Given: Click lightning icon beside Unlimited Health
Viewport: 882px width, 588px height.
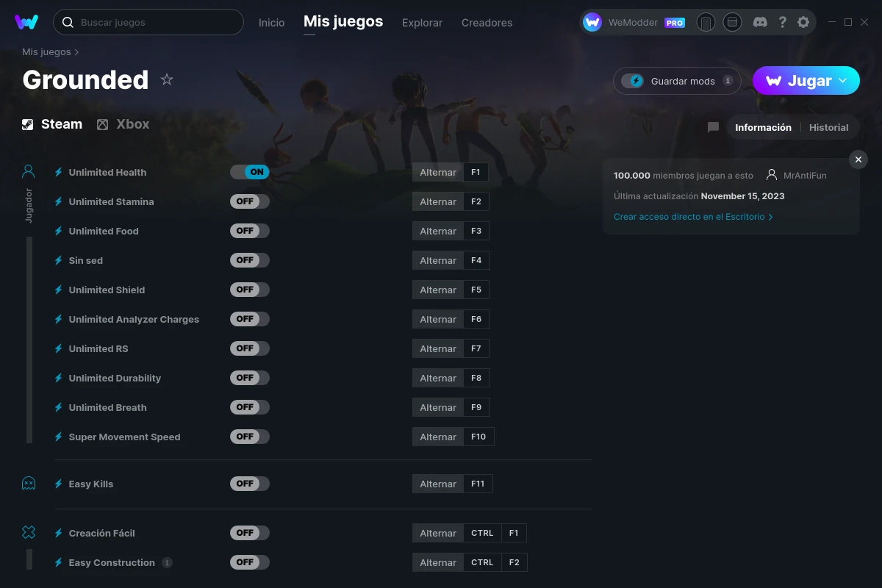Looking at the screenshot, I should click(59, 172).
